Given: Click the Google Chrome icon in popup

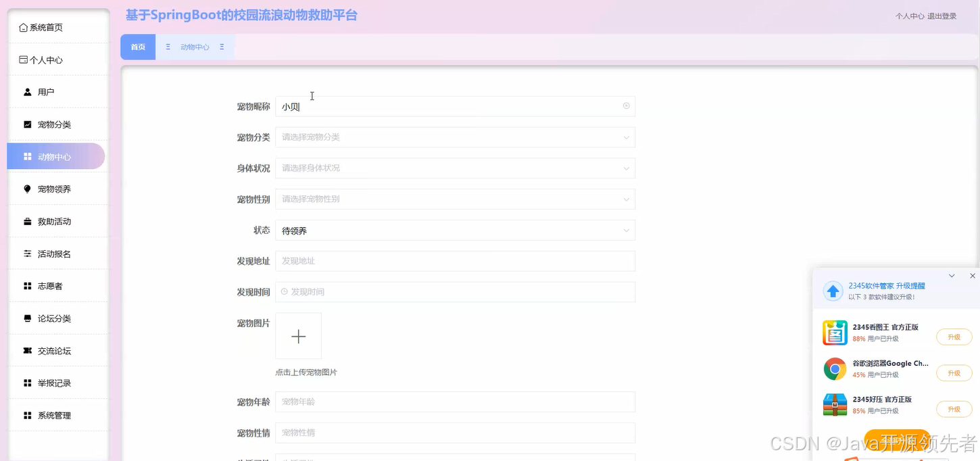Looking at the screenshot, I should (x=835, y=369).
